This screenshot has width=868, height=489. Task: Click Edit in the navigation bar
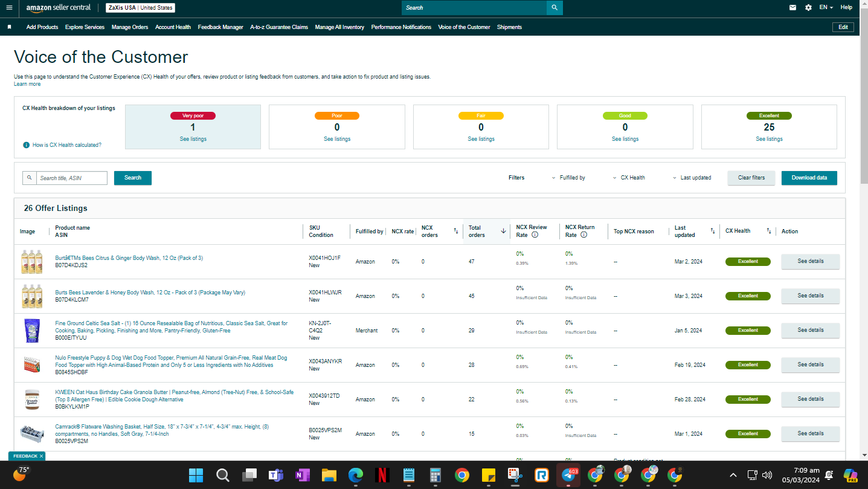843,27
